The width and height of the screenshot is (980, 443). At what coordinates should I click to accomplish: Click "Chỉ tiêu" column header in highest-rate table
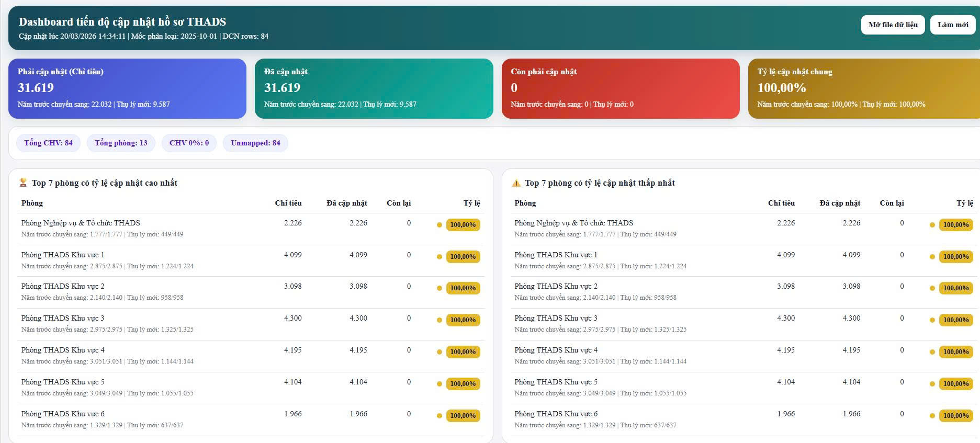288,203
